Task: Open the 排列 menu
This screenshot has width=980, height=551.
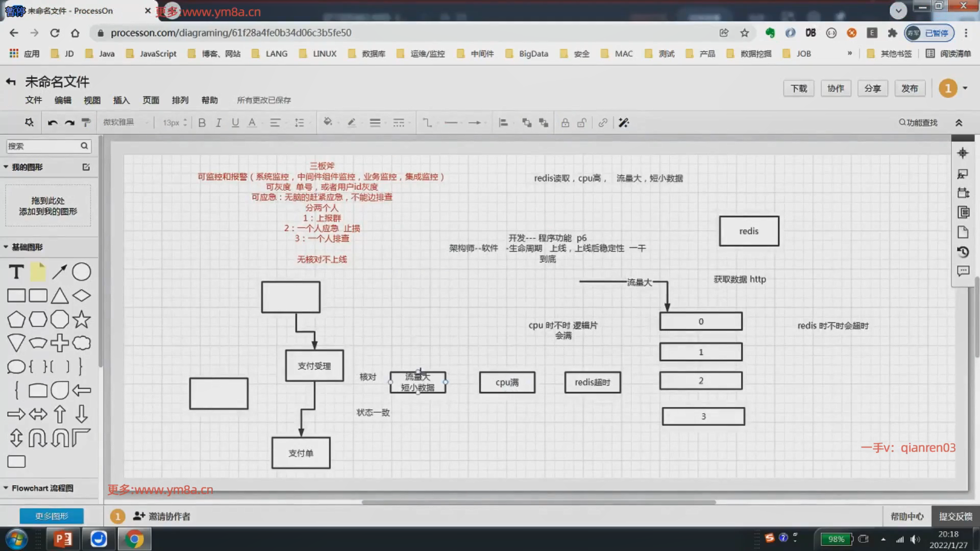Action: coord(180,100)
